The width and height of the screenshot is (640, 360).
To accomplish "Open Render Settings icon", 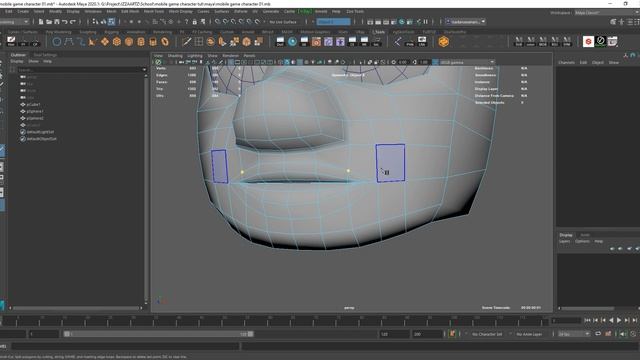I will [x=394, y=22].
